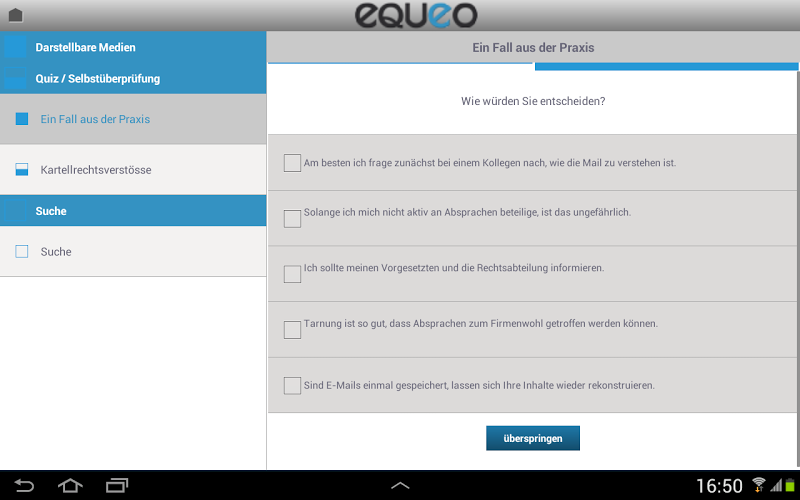
Task: Tap the home icon in the header
Action: point(16,15)
